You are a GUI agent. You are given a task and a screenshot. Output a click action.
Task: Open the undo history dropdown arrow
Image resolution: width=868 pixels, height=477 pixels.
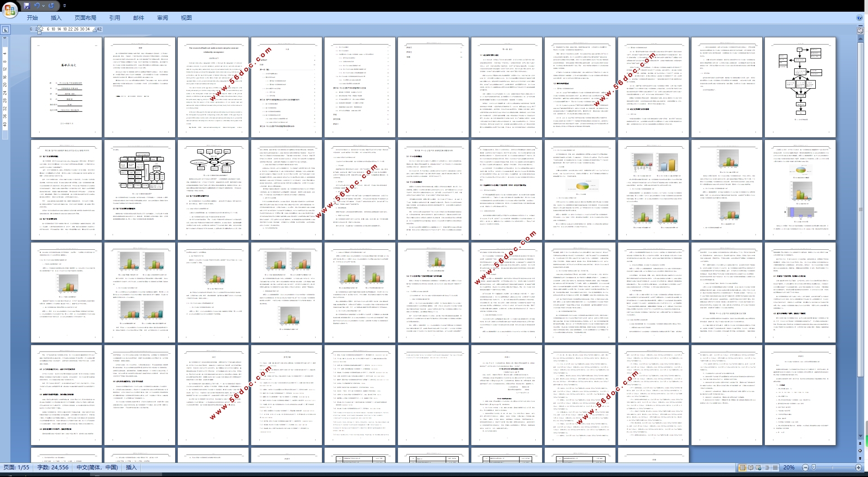[x=43, y=6]
